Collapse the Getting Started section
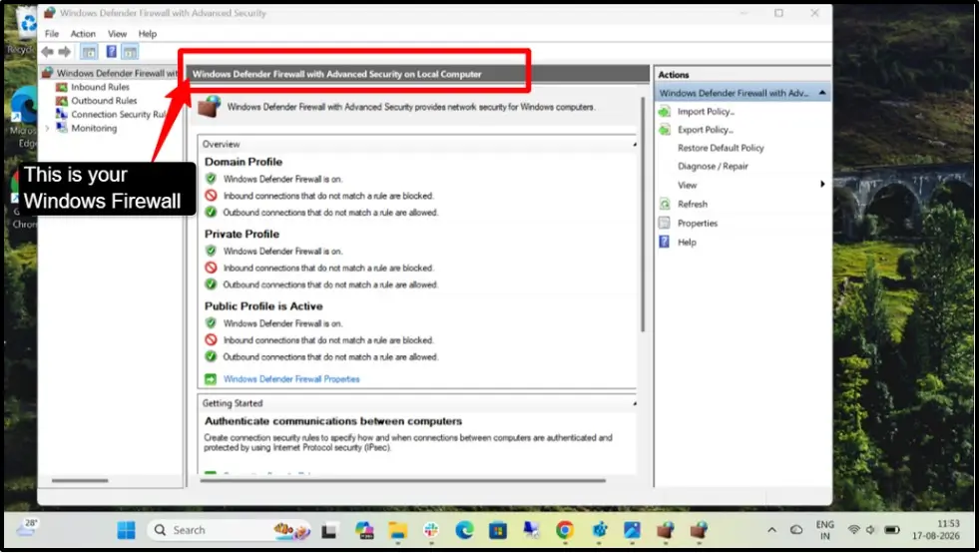This screenshot has height=553, width=980. coord(635,403)
